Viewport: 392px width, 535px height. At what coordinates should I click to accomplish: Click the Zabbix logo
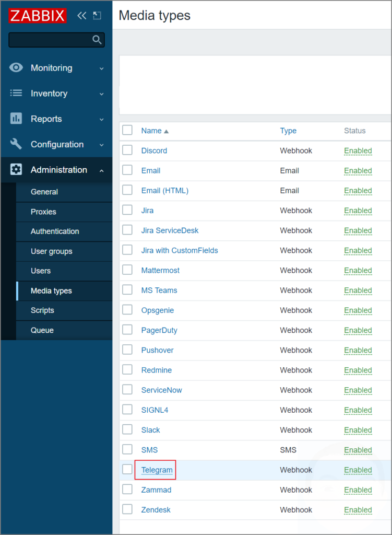[37, 16]
